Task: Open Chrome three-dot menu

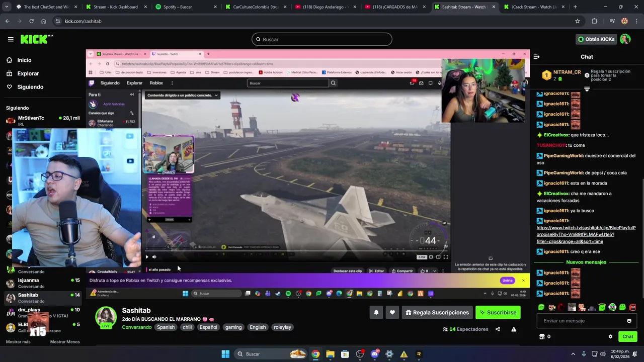Action: 636,21
